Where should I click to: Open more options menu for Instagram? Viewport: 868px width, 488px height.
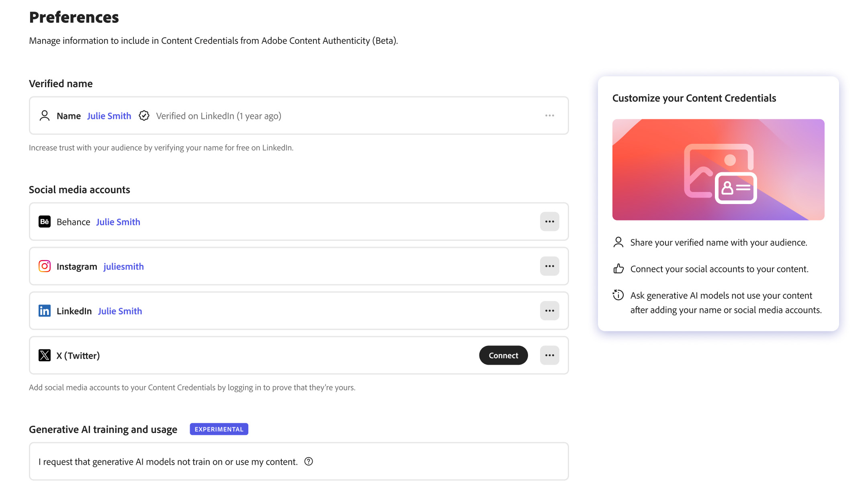549,266
